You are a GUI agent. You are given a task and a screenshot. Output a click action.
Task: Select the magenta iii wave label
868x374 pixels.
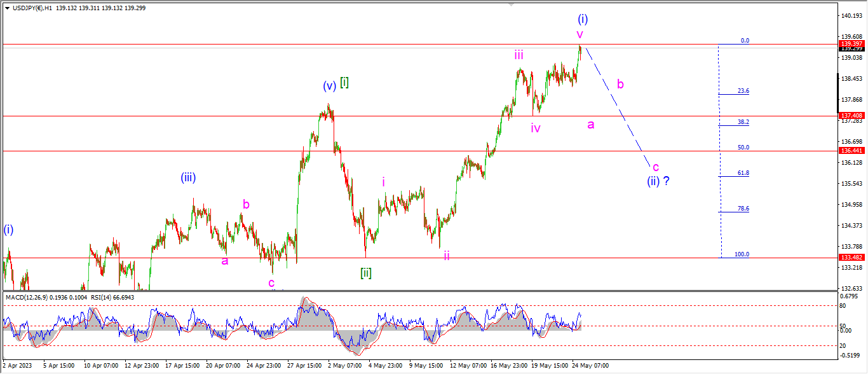tap(519, 55)
